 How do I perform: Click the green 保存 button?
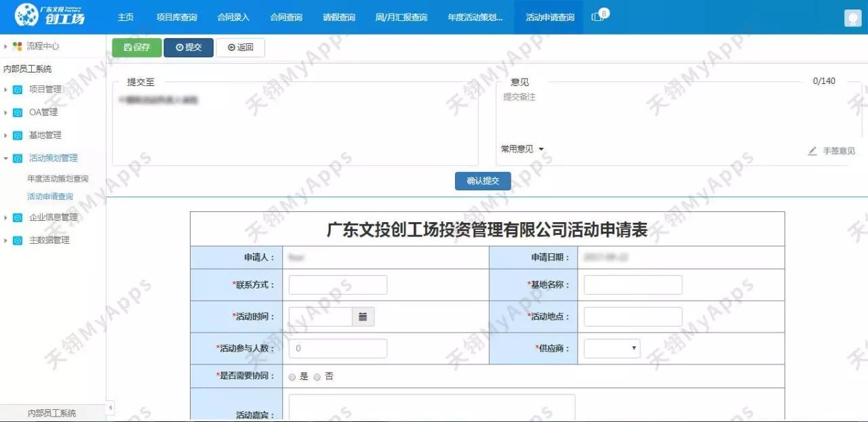click(x=137, y=47)
